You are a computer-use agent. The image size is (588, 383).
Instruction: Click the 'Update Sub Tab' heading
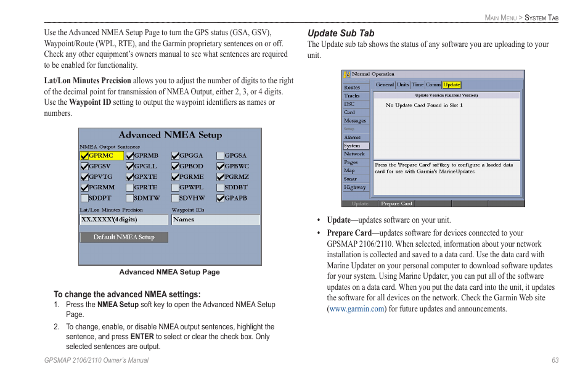(341, 33)
